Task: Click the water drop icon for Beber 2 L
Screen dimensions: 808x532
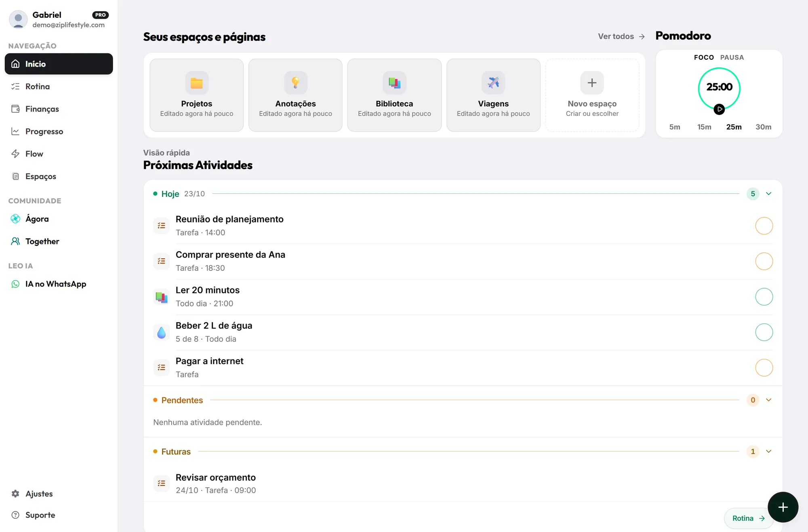Action: (162, 333)
